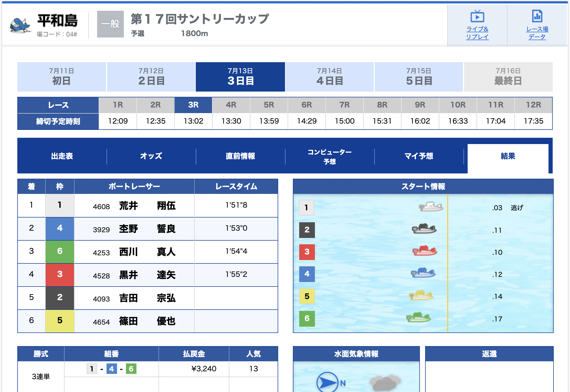Screen dimensions: 570x392
Task: Open the race venue data chart icon
Action: coord(537,16)
